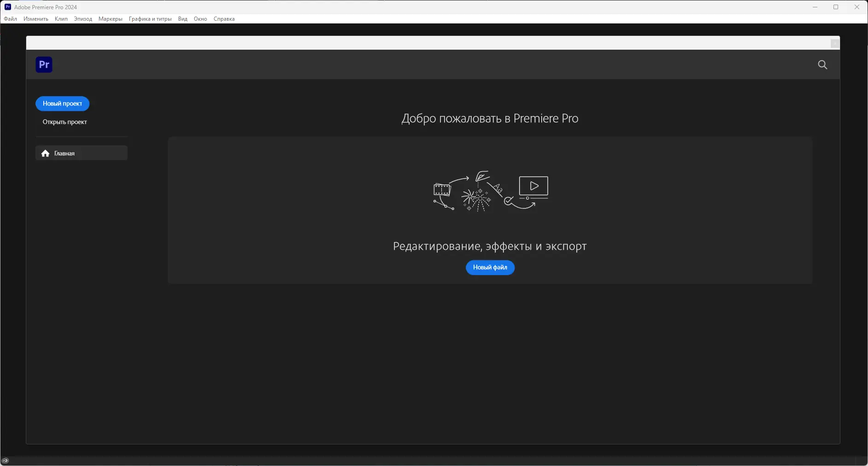The height and width of the screenshot is (466, 868).
Task: Open the Клип menu
Action: coord(61,19)
